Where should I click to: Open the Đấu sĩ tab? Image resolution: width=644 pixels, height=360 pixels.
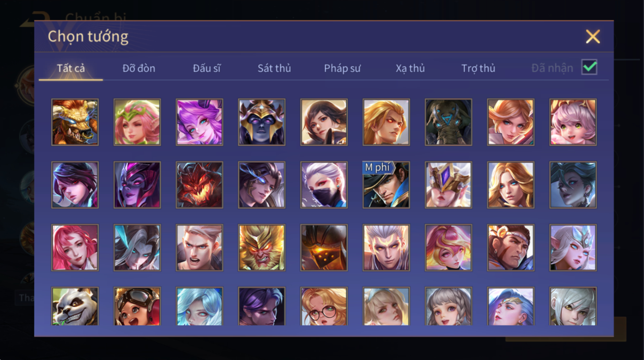coord(207,68)
